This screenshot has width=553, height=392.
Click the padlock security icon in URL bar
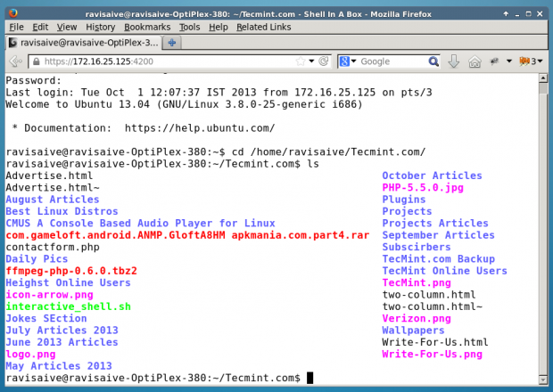[36, 61]
